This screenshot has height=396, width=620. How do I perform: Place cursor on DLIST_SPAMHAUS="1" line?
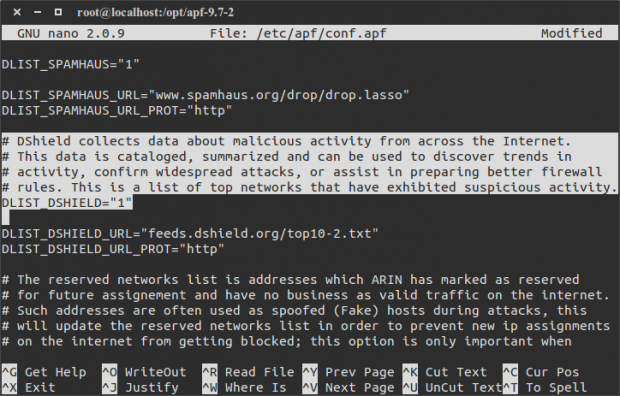[70, 64]
